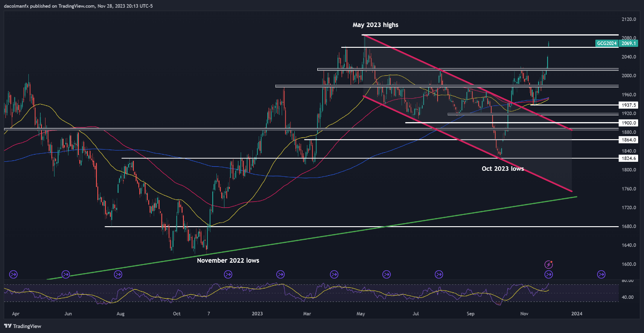644x333 pixels.
Task: Open contract switch marker below the lightning icon
Action: coord(549,274)
